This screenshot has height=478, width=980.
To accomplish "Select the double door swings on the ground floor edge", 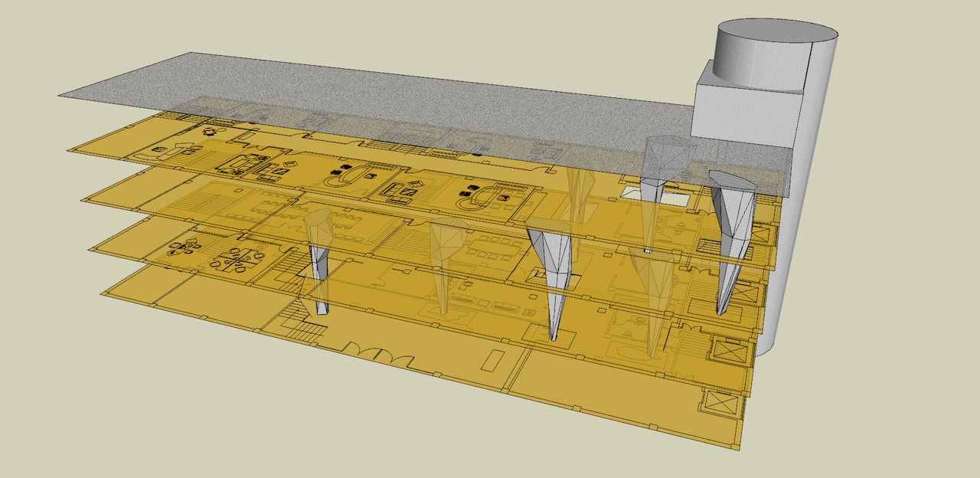I will pos(388,355).
